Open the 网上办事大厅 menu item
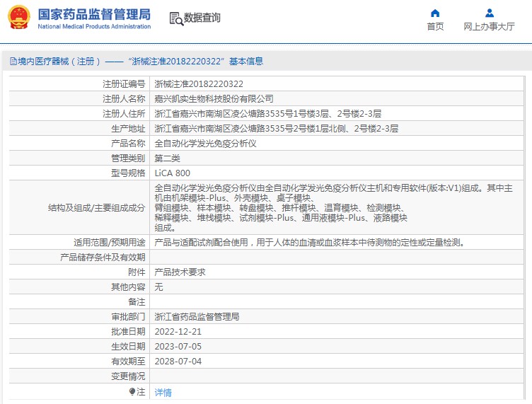Screen dimensions: 532x404 [x=489, y=27]
